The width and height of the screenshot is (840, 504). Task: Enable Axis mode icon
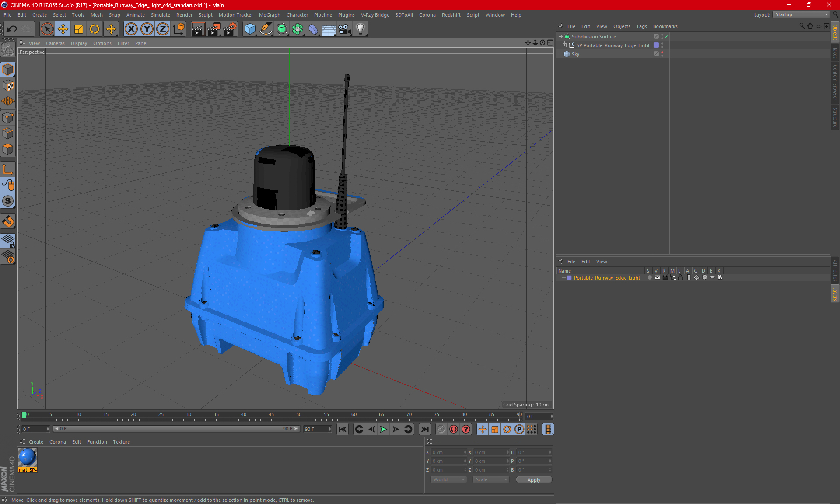[x=8, y=169]
